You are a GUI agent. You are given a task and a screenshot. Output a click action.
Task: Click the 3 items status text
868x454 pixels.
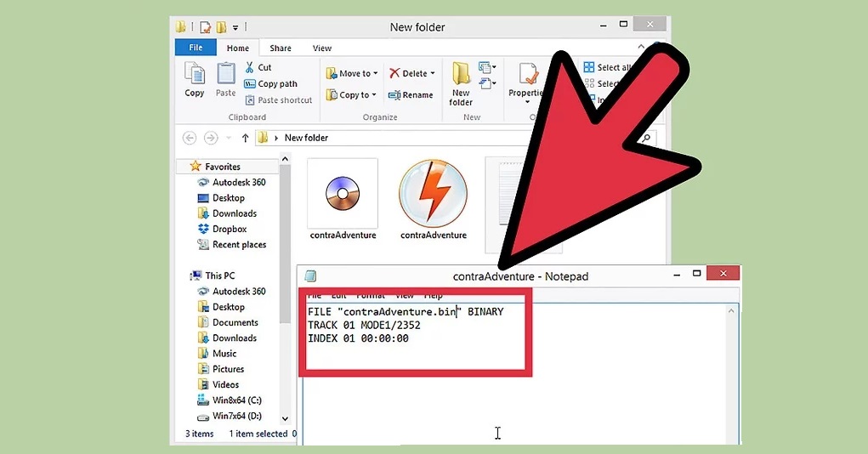[199, 434]
